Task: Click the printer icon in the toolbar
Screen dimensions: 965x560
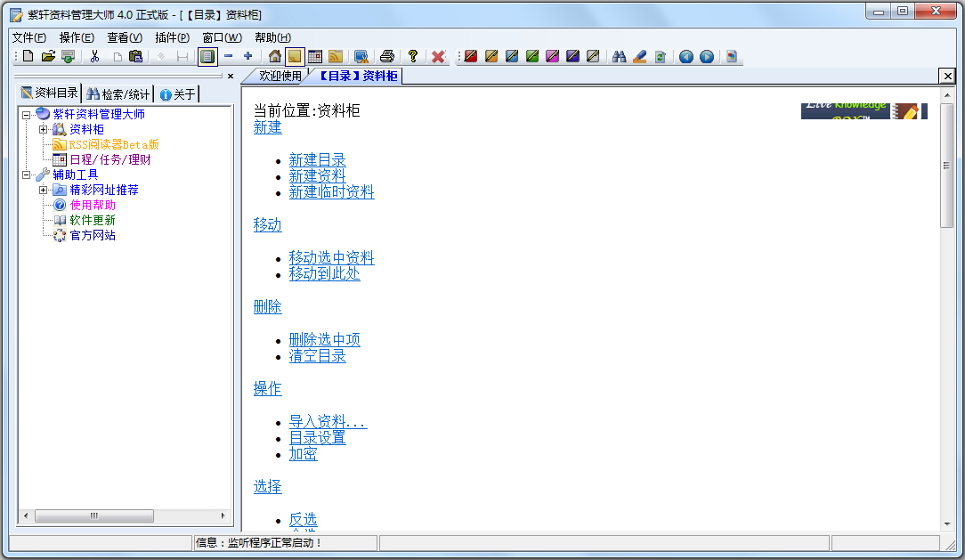Action: click(387, 57)
